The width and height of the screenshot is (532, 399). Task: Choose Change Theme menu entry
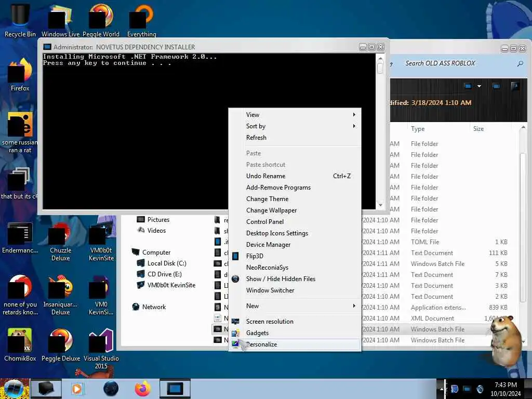click(x=295, y=199)
